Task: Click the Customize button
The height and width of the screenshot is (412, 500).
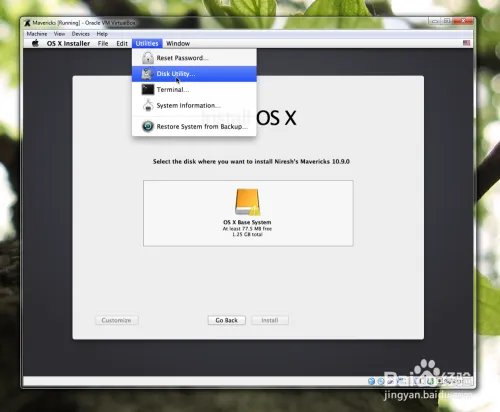Action: tap(116, 320)
